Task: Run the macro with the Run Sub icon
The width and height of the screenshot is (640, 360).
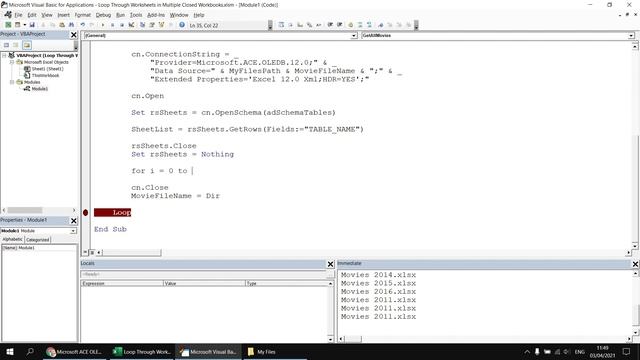Action: (103, 25)
